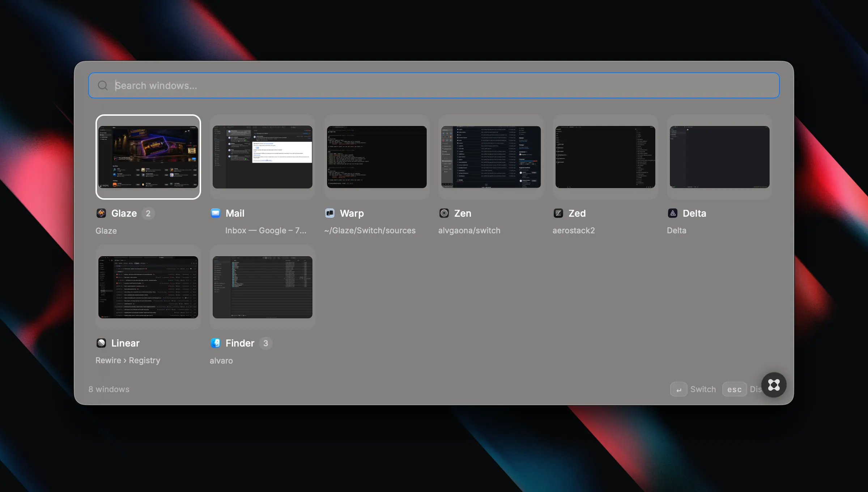Screen dimensions: 868x492
Task: Select the Glaze window thumbnail
Action: pos(148,157)
